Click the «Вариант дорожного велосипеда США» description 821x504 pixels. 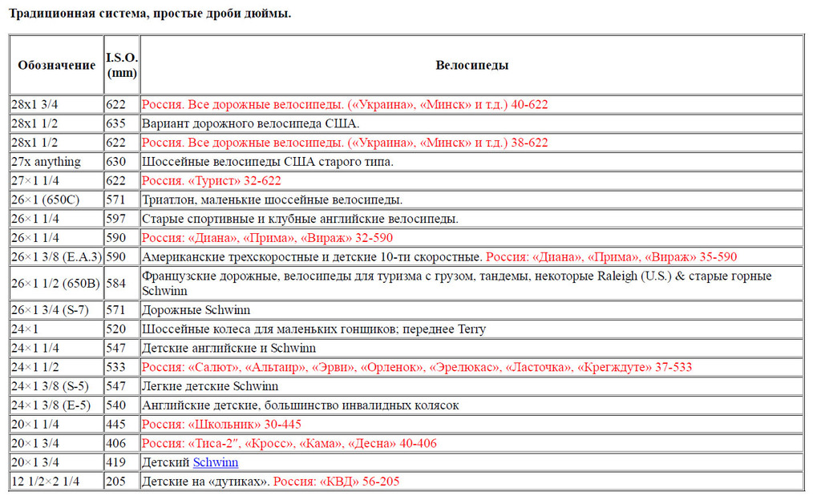point(250,123)
